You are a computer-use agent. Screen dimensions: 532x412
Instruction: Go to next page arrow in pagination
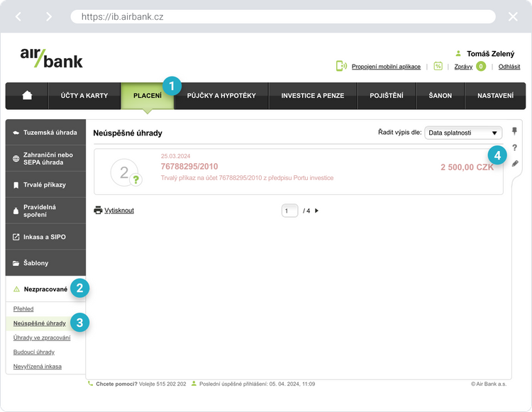point(317,211)
